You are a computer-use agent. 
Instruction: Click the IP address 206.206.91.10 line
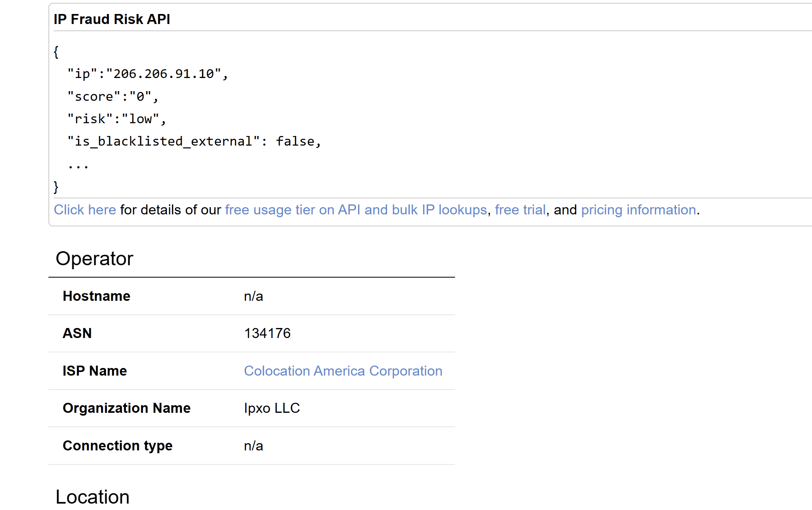coord(147,74)
